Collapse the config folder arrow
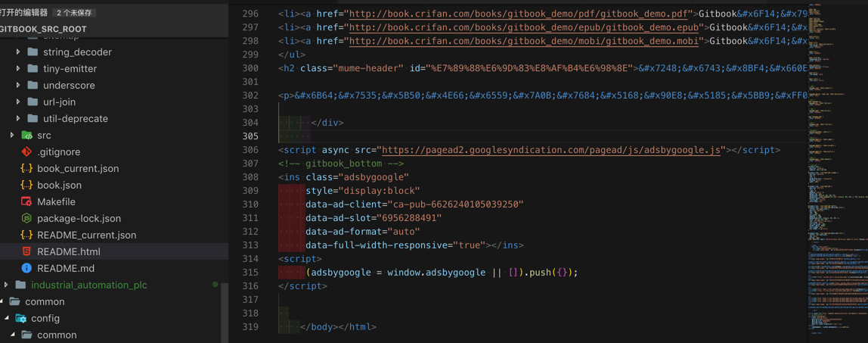This screenshot has height=343, width=868. (x=7, y=318)
